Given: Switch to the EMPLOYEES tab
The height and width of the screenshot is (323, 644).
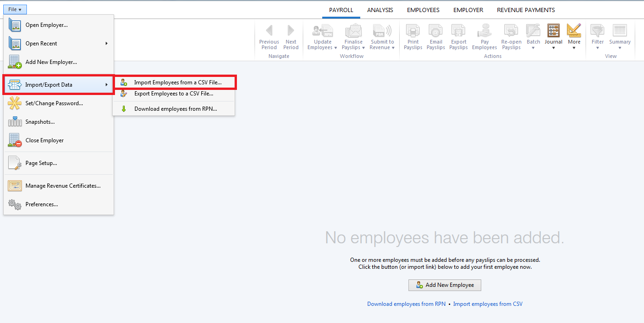Looking at the screenshot, I should [423, 10].
